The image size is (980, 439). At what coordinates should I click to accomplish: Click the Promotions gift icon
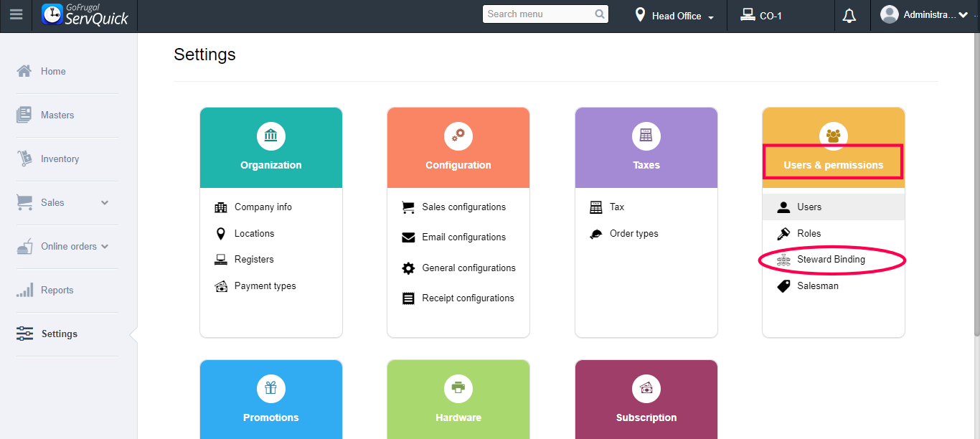click(271, 388)
